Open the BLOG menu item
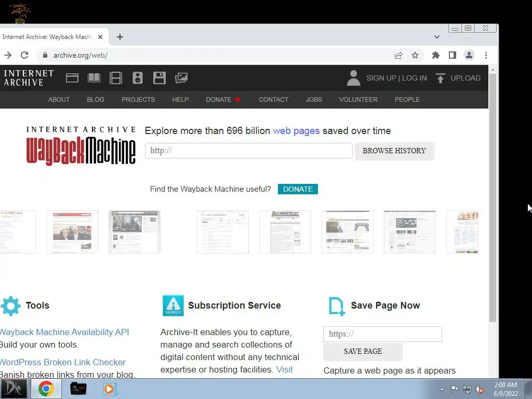The height and width of the screenshot is (399, 532). click(x=96, y=100)
